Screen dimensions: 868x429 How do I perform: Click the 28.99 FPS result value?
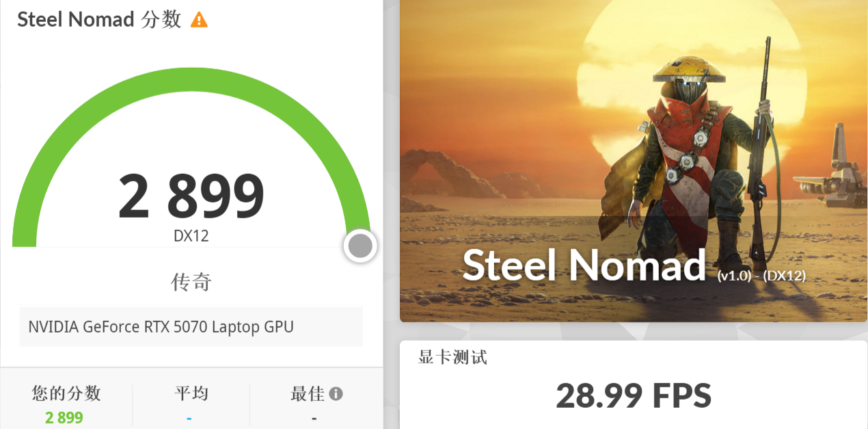632,395
